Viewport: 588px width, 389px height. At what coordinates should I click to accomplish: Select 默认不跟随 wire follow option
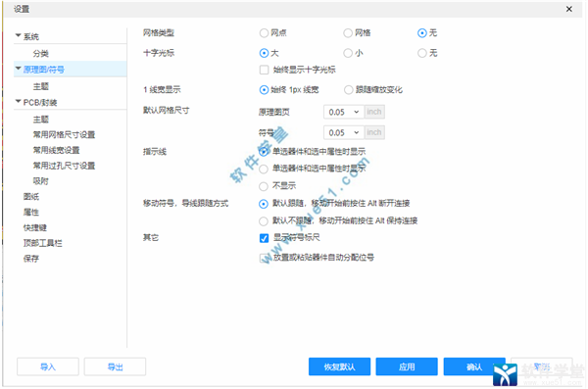point(264,220)
